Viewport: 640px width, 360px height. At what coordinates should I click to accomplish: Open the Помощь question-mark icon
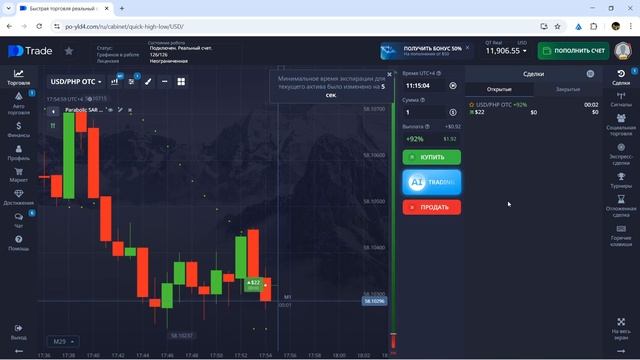coord(18,243)
